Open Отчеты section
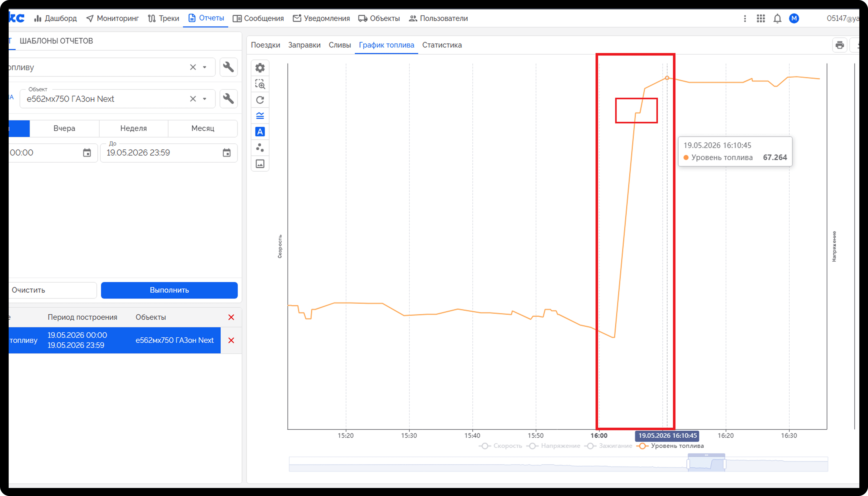 click(x=206, y=18)
